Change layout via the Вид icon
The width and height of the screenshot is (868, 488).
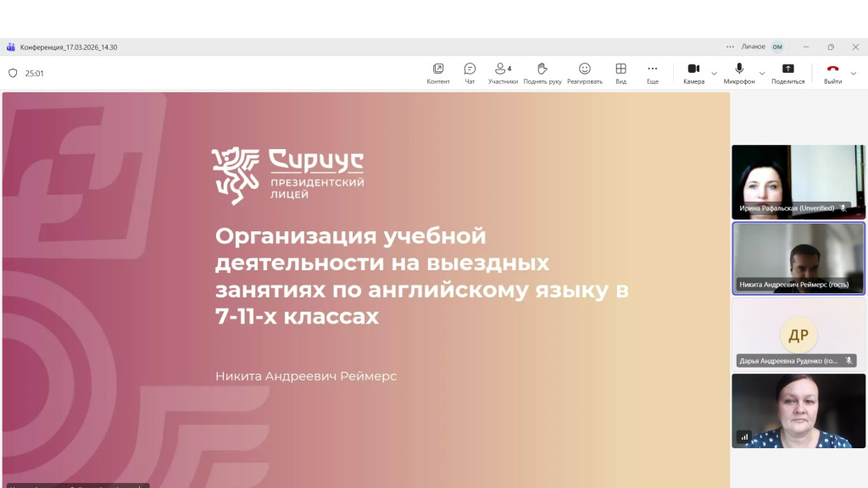click(622, 72)
